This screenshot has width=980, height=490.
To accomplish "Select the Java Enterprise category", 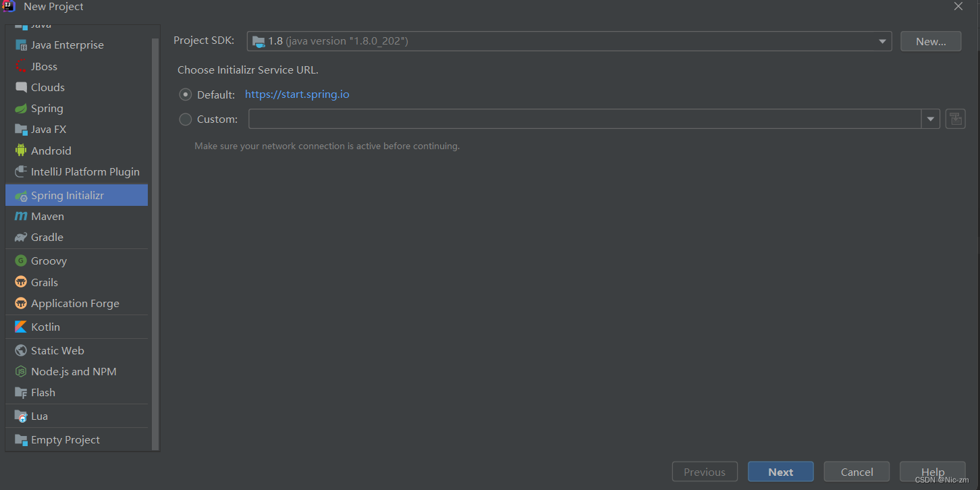I will coord(67,45).
